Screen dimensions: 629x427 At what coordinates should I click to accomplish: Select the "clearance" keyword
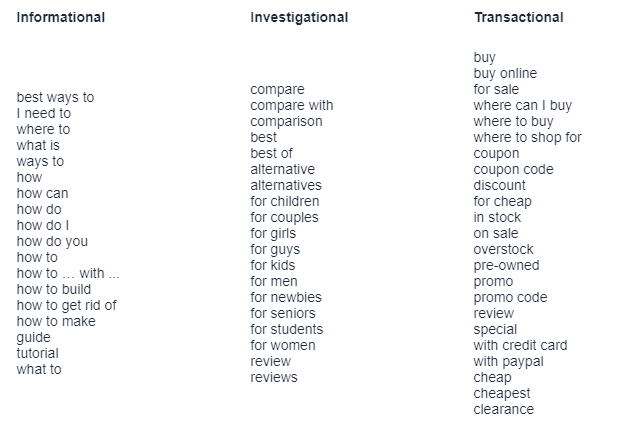(503, 409)
